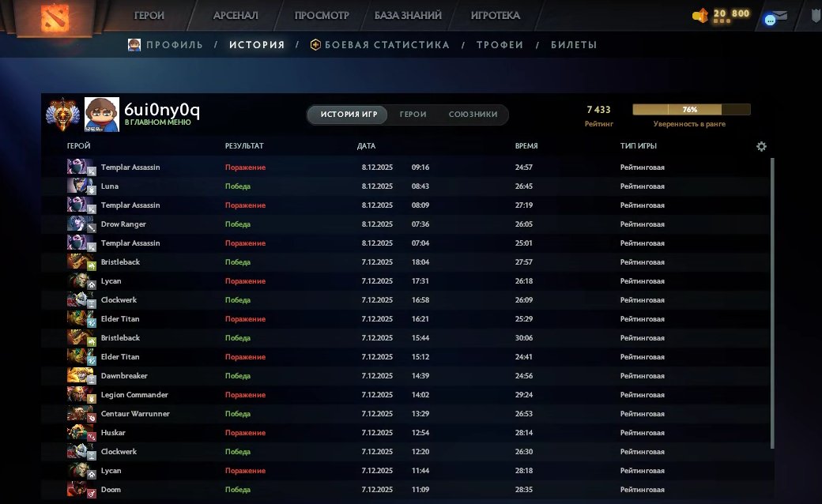822x504 pixels.
Task: Sort matches by РЕЗУЛЬТАТ column
Action: [x=243, y=145]
